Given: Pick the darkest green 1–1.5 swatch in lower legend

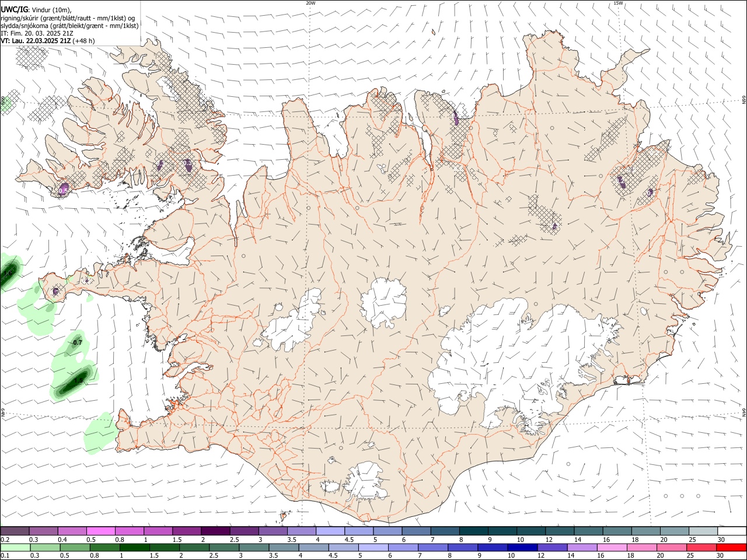Looking at the screenshot, I should 134,547.
